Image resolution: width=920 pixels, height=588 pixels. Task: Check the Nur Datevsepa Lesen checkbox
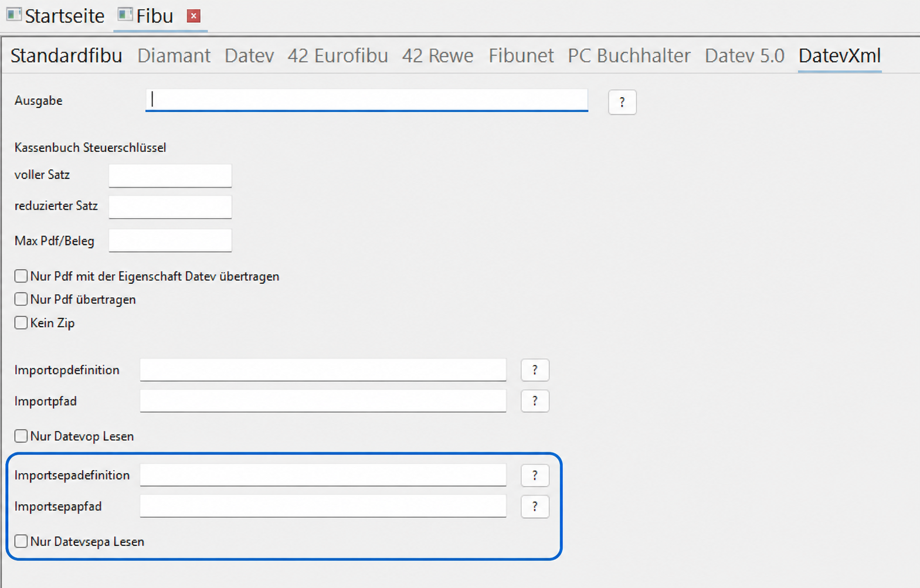21,542
